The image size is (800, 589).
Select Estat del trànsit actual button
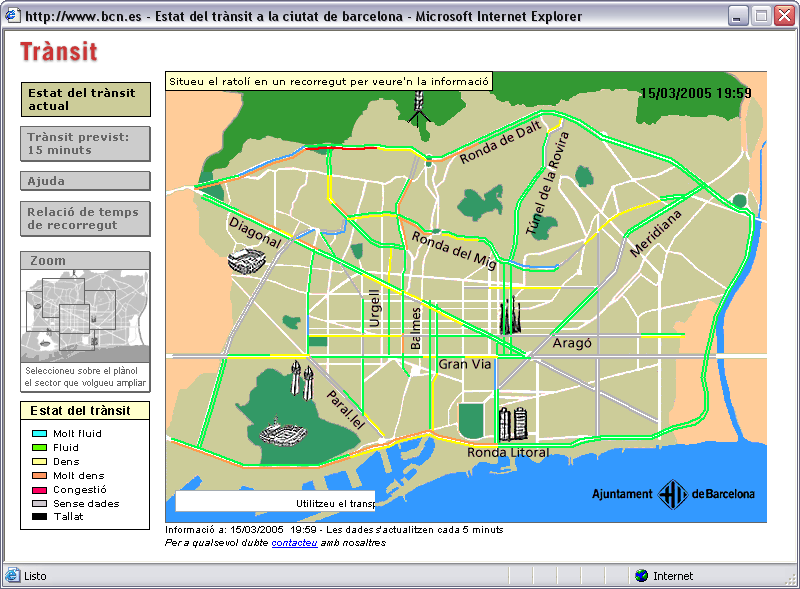[x=86, y=100]
